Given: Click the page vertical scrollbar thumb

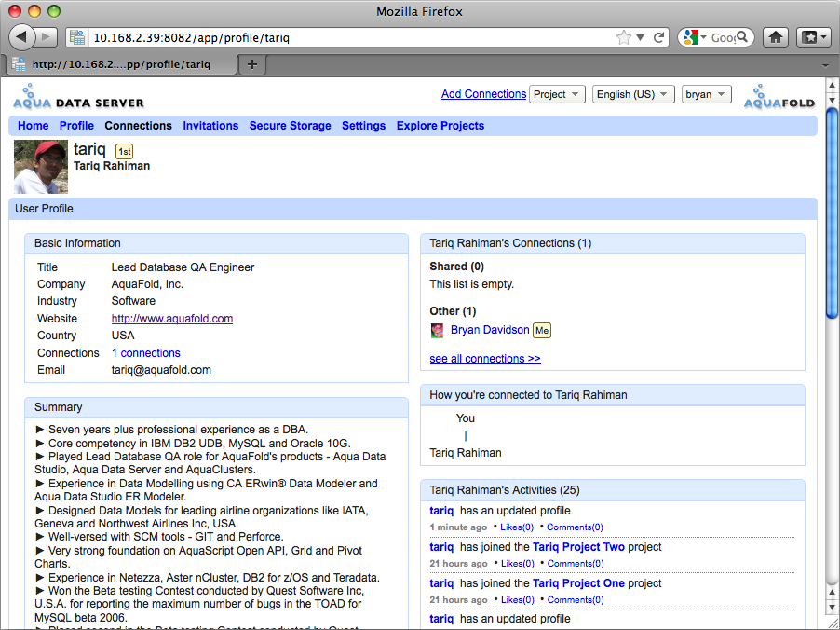Looking at the screenshot, I should pyautogui.click(x=832, y=213).
